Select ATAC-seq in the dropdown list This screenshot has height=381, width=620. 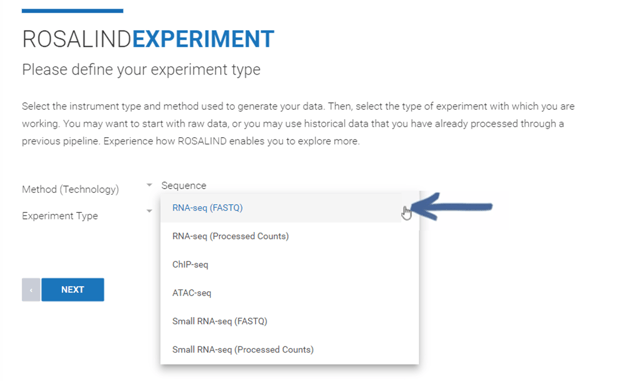click(289, 293)
